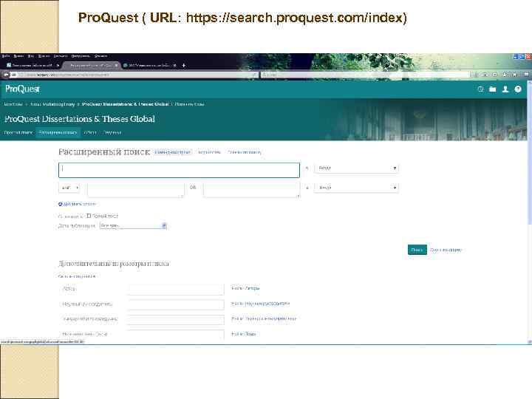Open the saved items folder icon
532x399 pixels.
493,89
